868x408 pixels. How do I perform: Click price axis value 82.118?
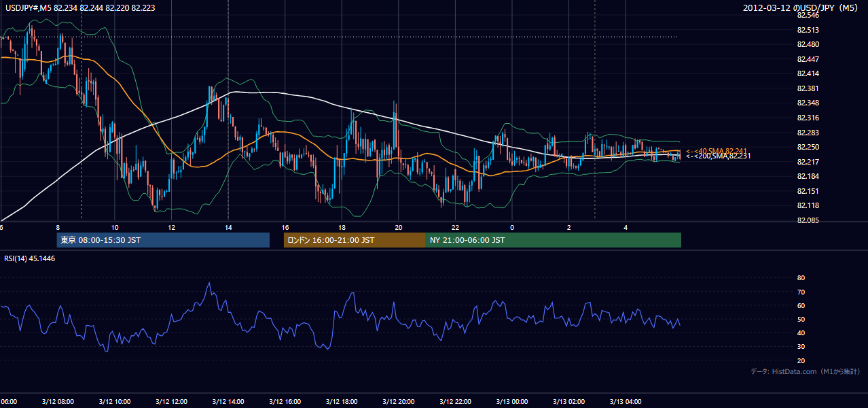pos(808,205)
